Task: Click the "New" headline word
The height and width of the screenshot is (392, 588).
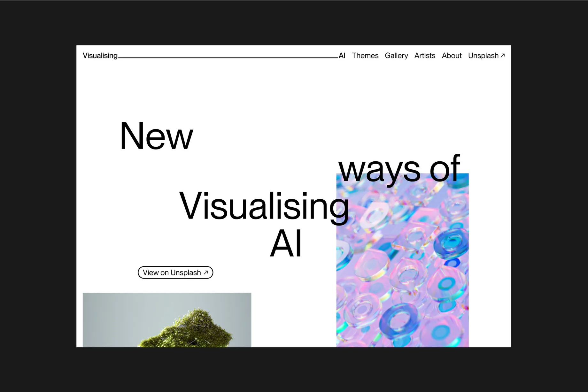Action: [x=156, y=136]
